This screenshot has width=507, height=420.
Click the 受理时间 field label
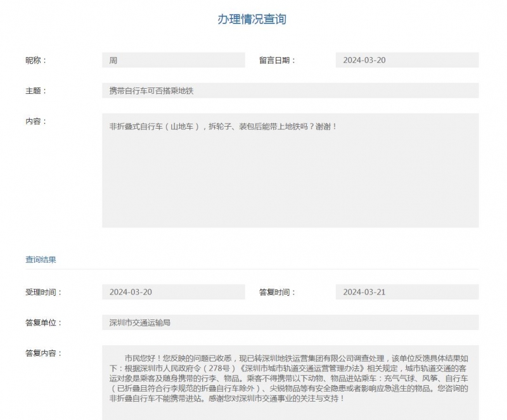click(x=41, y=292)
